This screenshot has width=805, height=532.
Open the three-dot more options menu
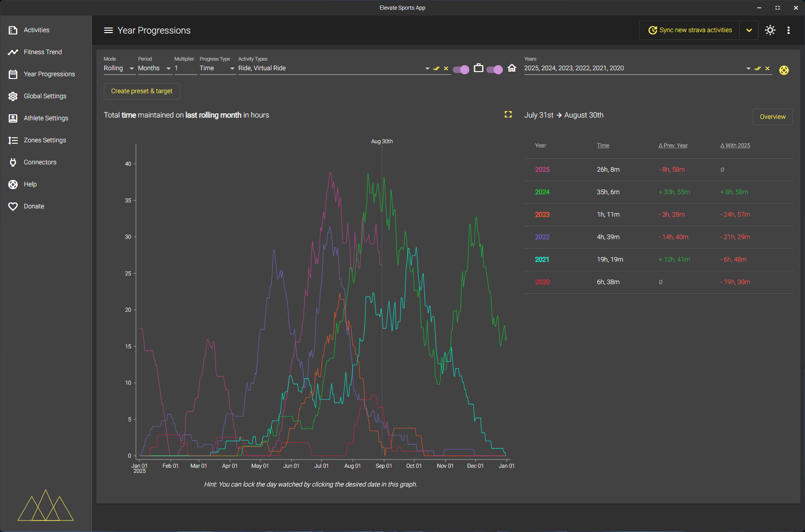[x=788, y=30]
